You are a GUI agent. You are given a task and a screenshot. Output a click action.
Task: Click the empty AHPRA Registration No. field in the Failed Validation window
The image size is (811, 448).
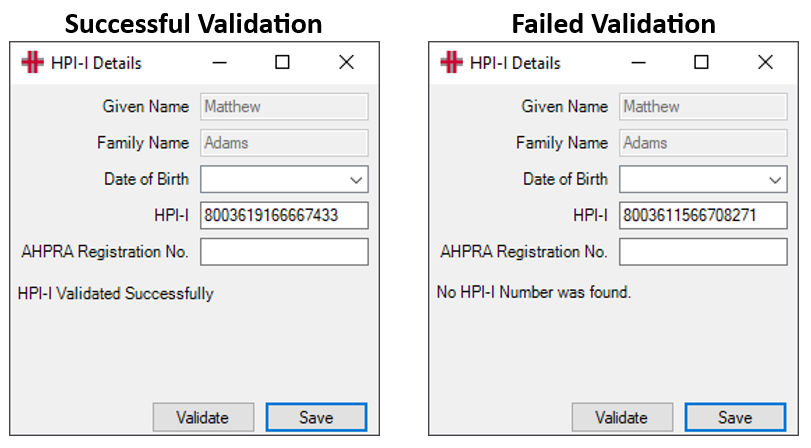(x=703, y=251)
